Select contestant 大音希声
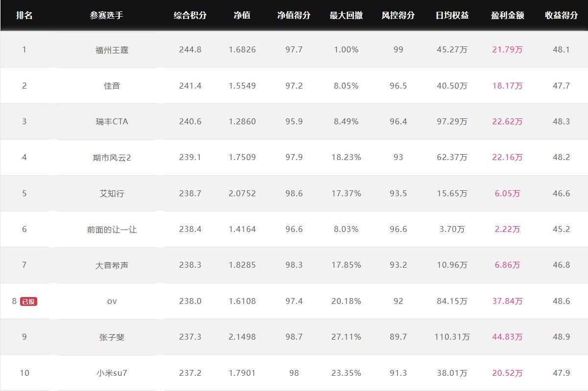 tap(112, 265)
